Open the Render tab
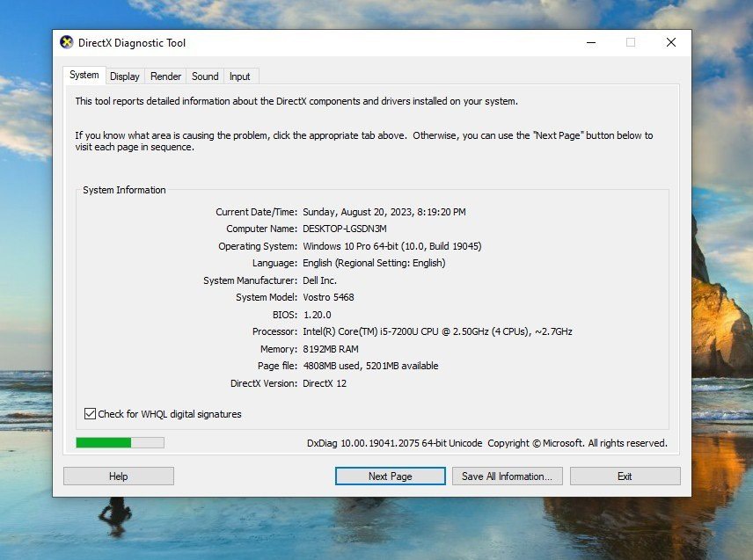 165,76
